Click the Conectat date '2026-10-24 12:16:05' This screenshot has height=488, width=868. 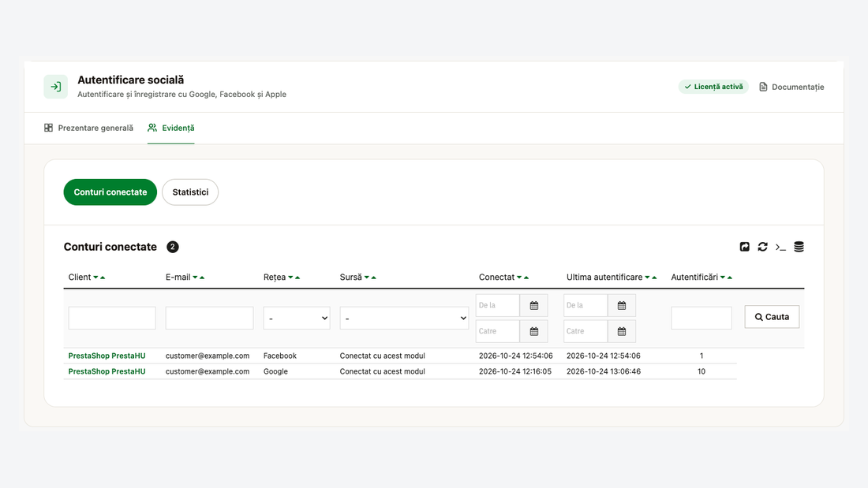point(515,371)
